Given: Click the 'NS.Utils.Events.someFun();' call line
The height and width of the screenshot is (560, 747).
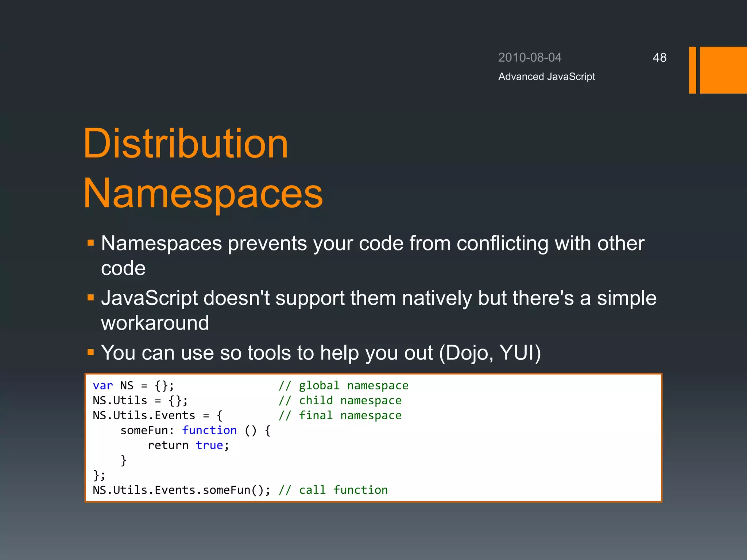Looking at the screenshot, I should tap(181, 490).
